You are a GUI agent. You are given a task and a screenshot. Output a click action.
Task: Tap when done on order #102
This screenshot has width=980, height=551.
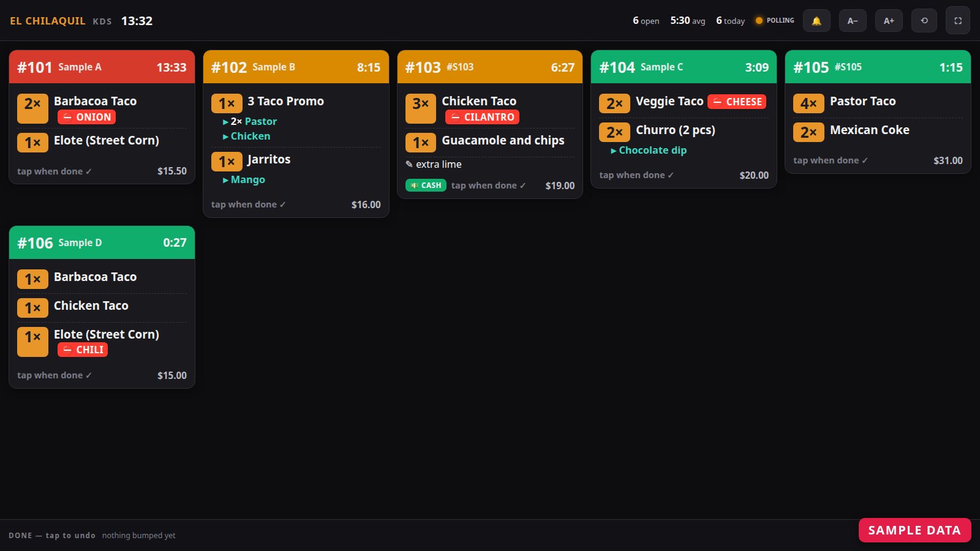249,204
